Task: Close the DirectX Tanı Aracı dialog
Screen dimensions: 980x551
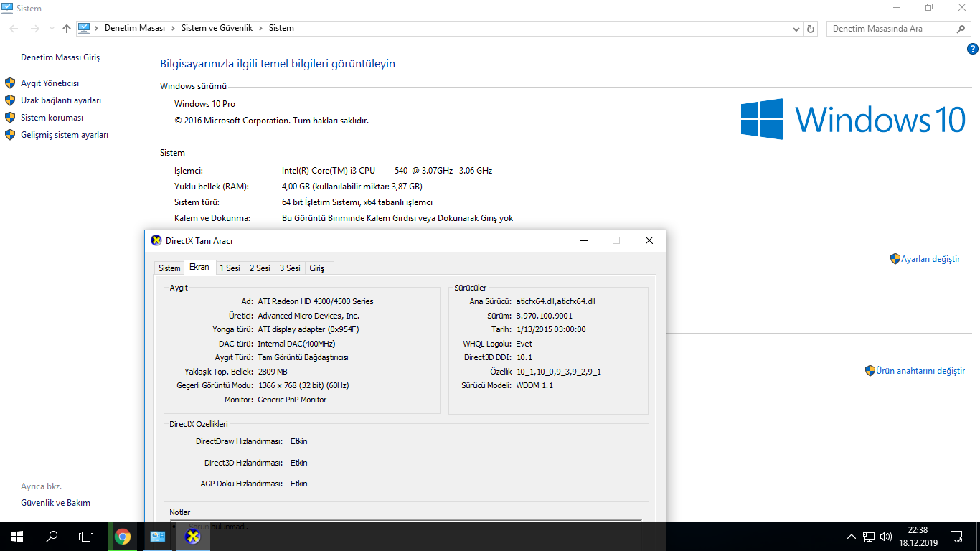Action: coord(649,240)
